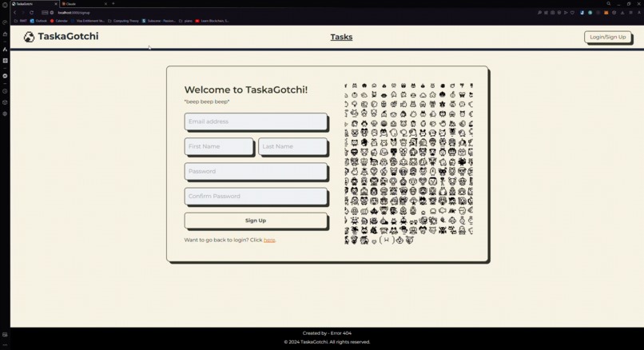Open the Learn Blockchain bookmark
This screenshot has height=350, width=644.
click(213, 21)
